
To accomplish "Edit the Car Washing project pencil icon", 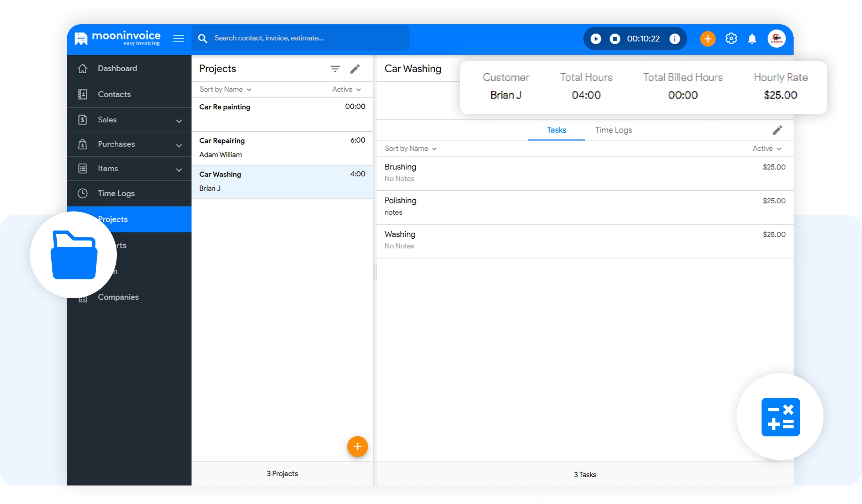I will 777,130.
